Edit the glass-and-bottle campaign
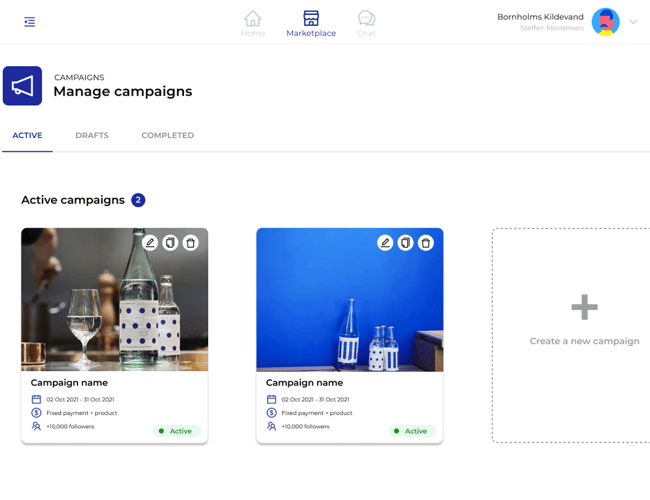This screenshot has width=650, height=500. point(150,243)
